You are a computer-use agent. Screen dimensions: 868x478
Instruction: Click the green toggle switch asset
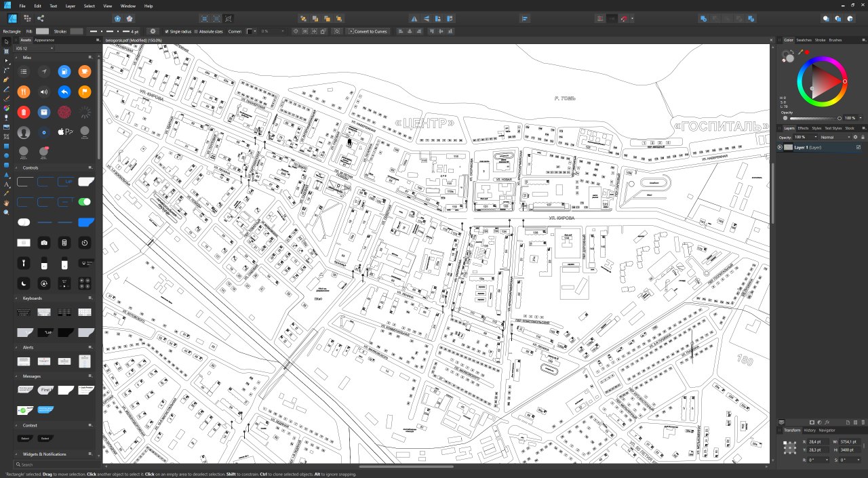(x=84, y=201)
